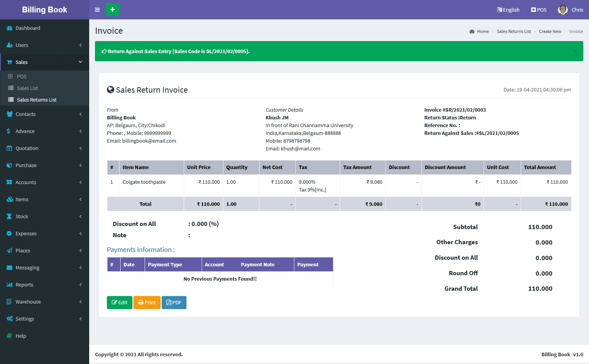
Task: Click Chris user avatar
Action: click(563, 10)
